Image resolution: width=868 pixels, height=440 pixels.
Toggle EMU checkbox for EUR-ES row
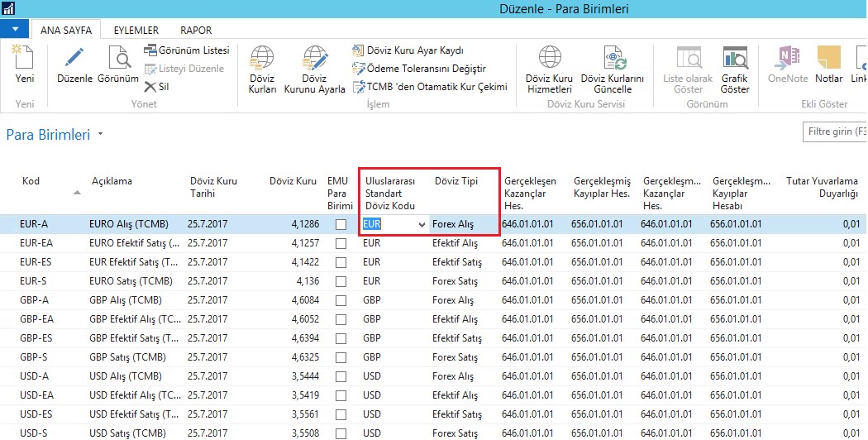pos(341,262)
